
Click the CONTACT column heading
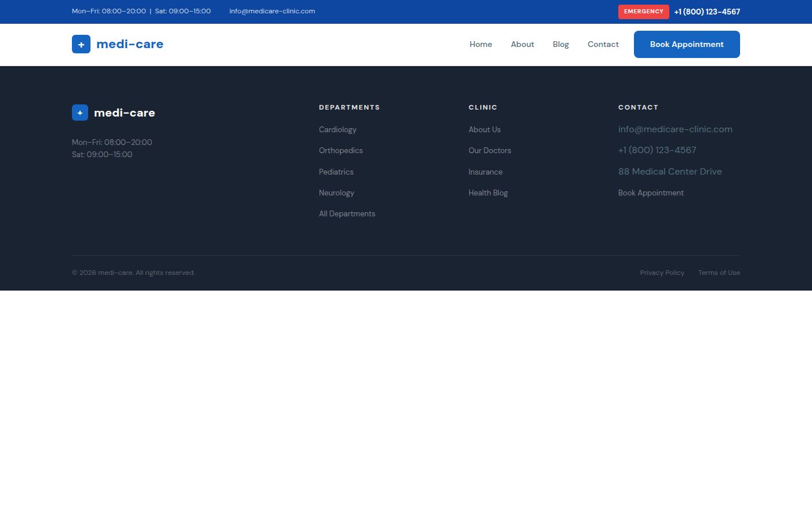pyautogui.click(x=638, y=107)
